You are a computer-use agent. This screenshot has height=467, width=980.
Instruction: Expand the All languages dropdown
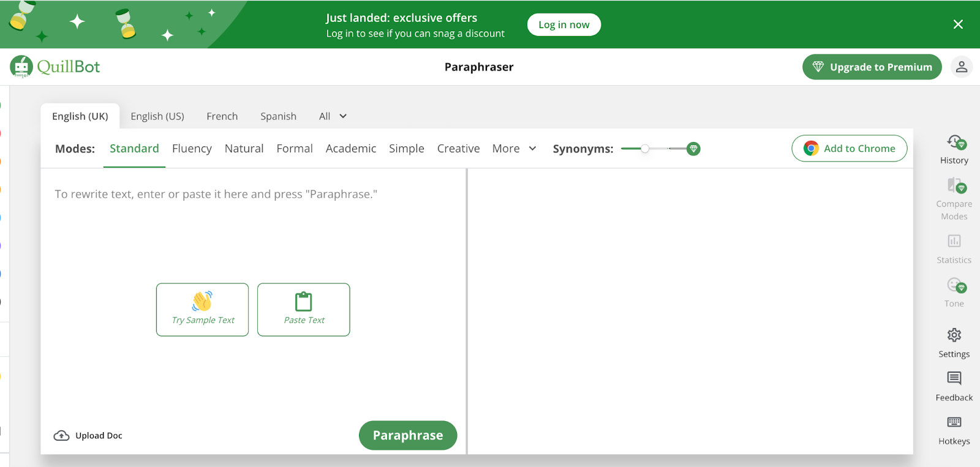333,116
